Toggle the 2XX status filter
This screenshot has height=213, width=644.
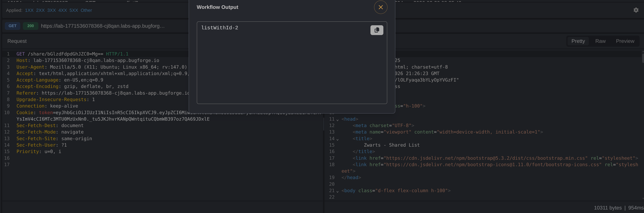click(40, 11)
